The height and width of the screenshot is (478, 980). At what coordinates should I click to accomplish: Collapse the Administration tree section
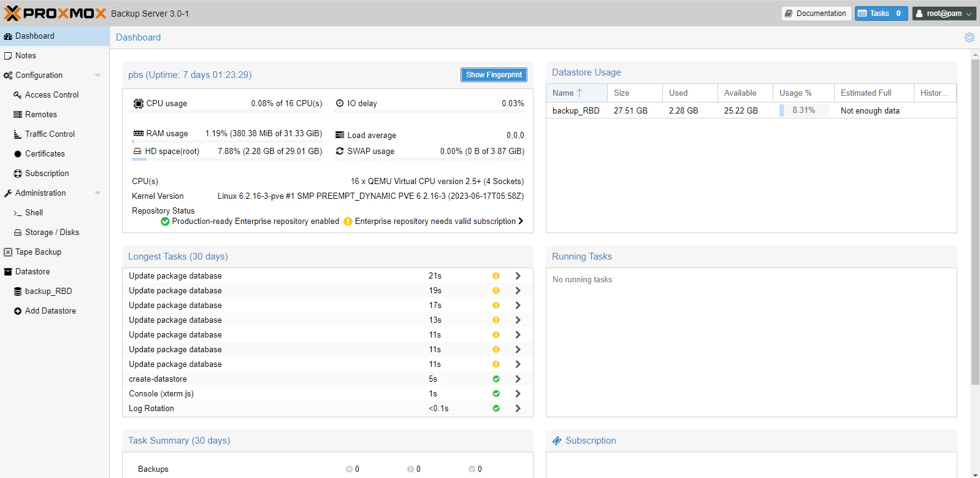(x=98, y=193)
